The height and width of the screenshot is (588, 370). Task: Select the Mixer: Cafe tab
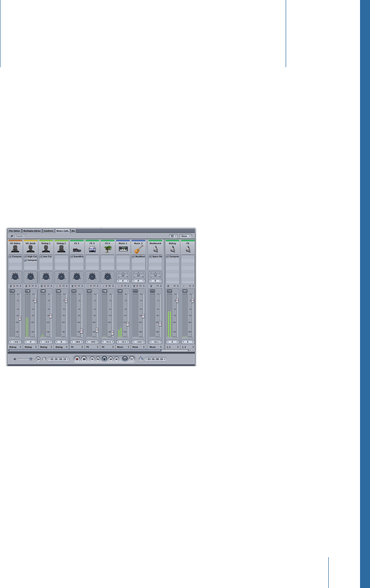click(x=63, y=230)
